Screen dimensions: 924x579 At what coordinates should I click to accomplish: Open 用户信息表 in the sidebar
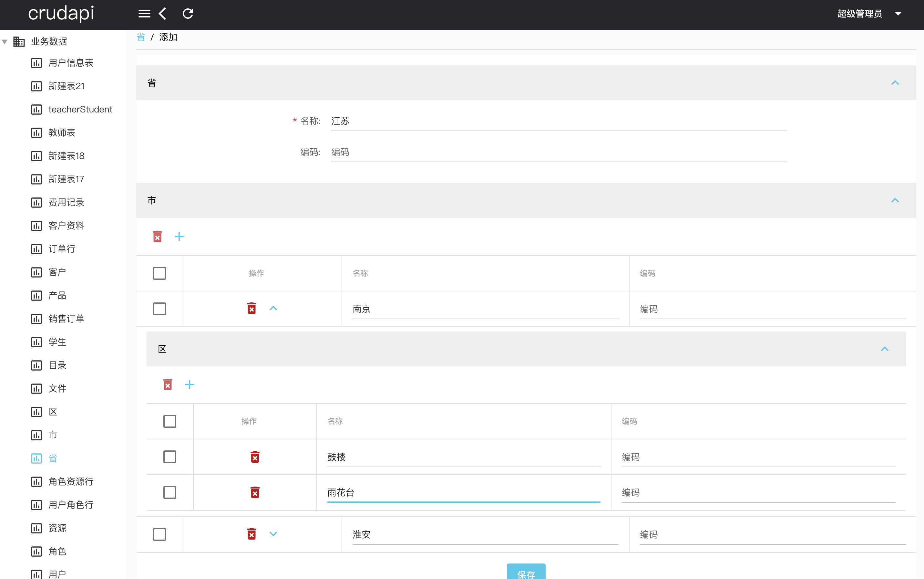71,63
